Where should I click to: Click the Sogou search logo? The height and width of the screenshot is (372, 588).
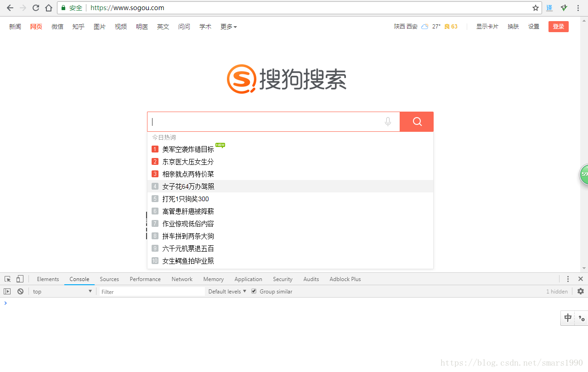coord(287,79)
